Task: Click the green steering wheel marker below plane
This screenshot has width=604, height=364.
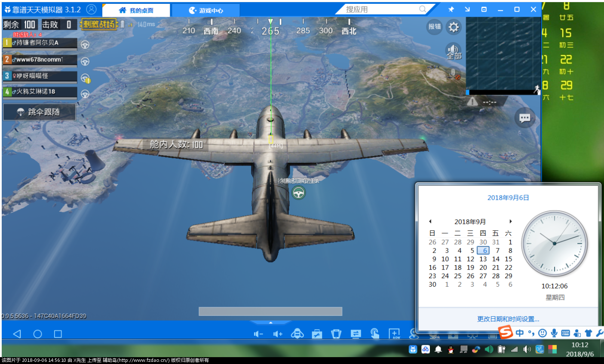Action: 298,193
